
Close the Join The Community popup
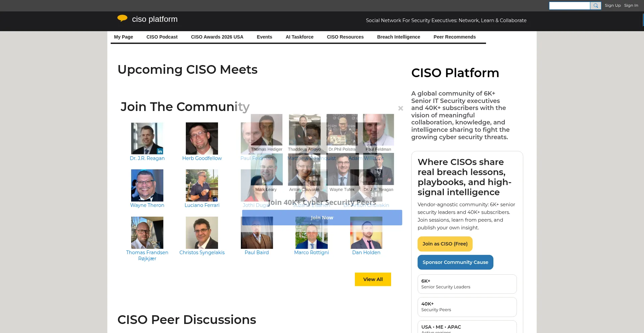[x=400, y=108]
